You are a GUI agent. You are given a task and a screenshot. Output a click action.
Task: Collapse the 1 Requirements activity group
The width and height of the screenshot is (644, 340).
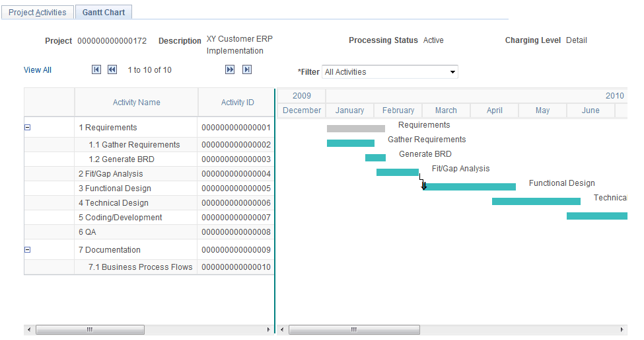(28, 128)
